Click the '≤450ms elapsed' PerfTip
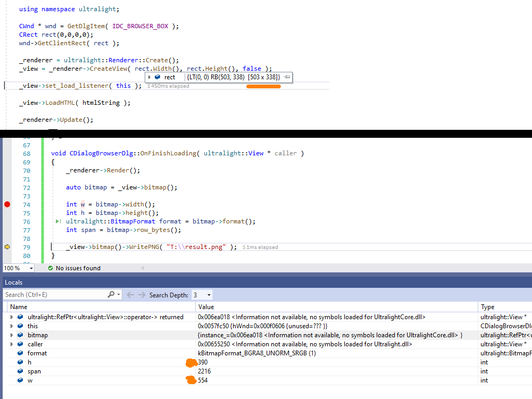The image size is (532, 399). tap(168, 86)
